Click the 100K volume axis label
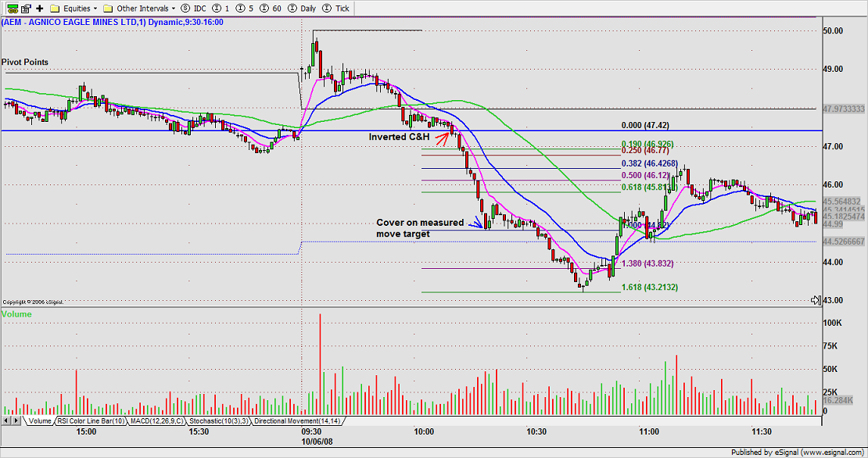The image size is (868, 458). (833, 323)
